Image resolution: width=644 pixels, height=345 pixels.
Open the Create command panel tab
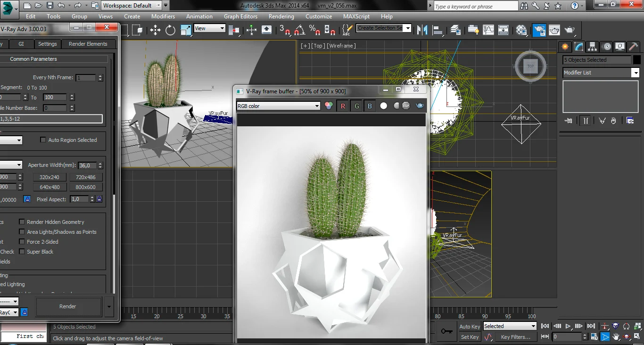click(565, 46)
